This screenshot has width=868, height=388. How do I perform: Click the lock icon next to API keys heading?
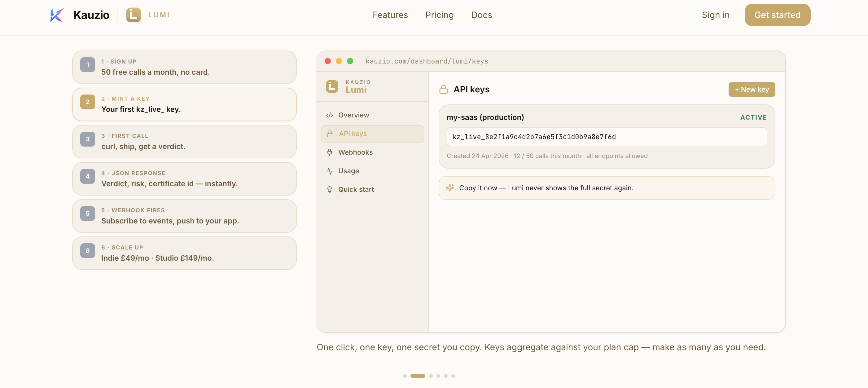tap(443, 89)
